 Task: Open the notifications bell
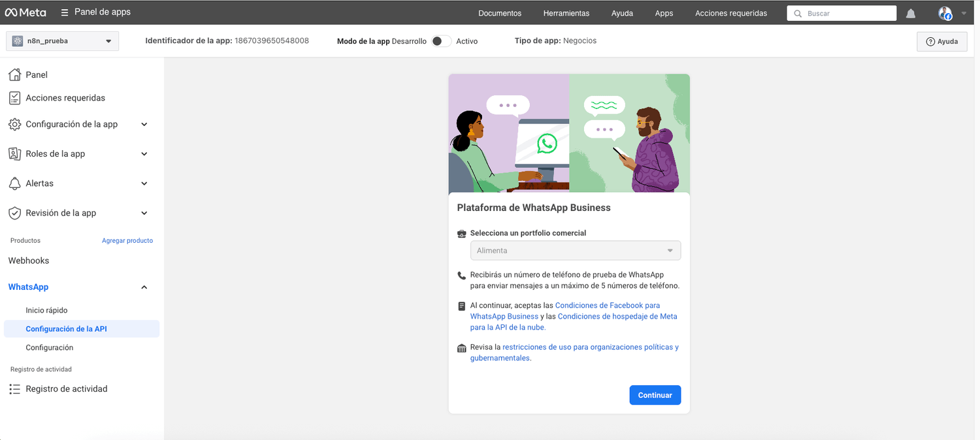point(911,13)
